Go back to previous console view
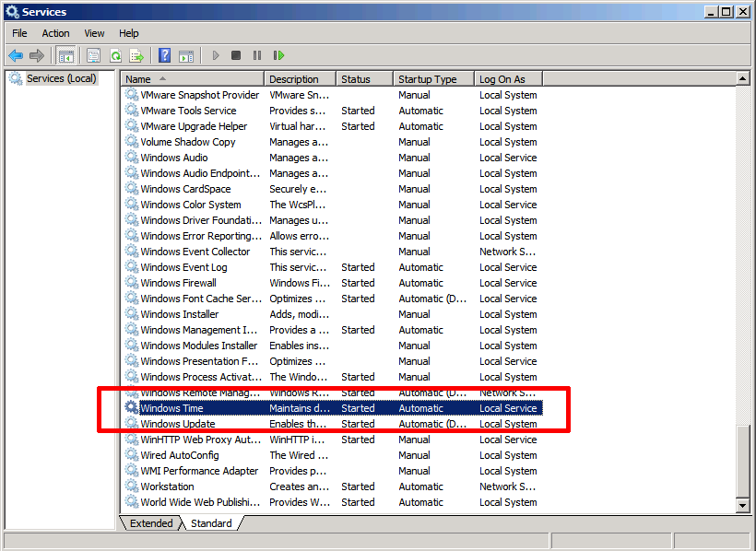Viewport: 756px width, 551px height. coord(15,55)
